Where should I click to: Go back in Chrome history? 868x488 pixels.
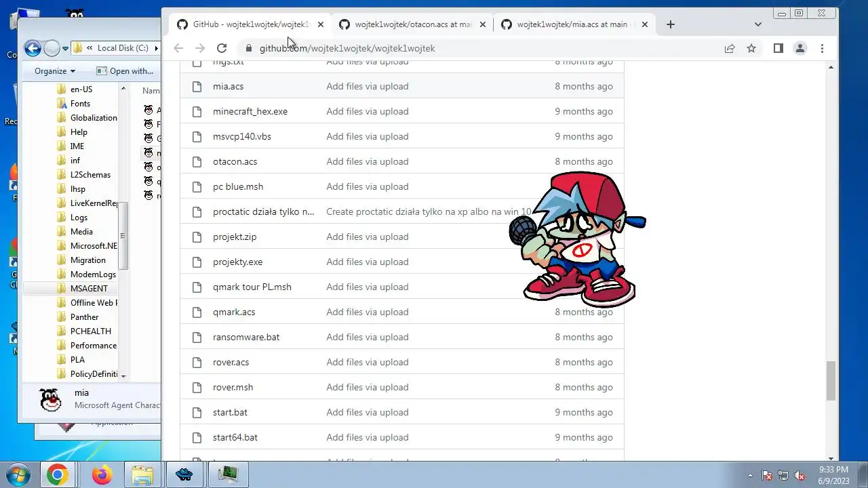click(x=178, y=48)
